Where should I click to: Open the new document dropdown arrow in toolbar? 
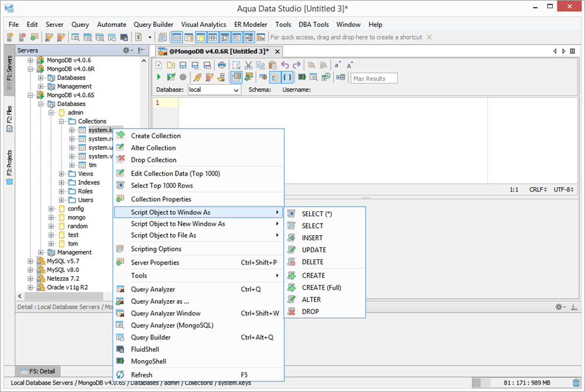coord(149,37)
